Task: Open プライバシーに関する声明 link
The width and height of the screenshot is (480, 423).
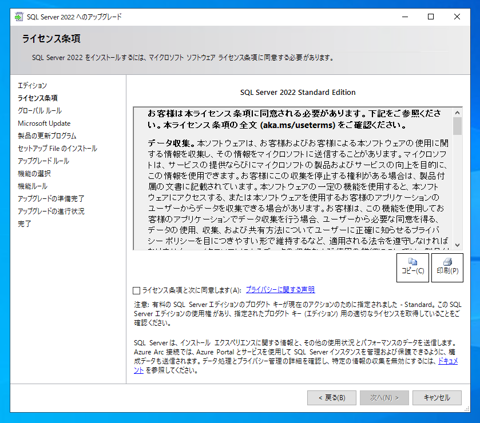Action: 280,290
